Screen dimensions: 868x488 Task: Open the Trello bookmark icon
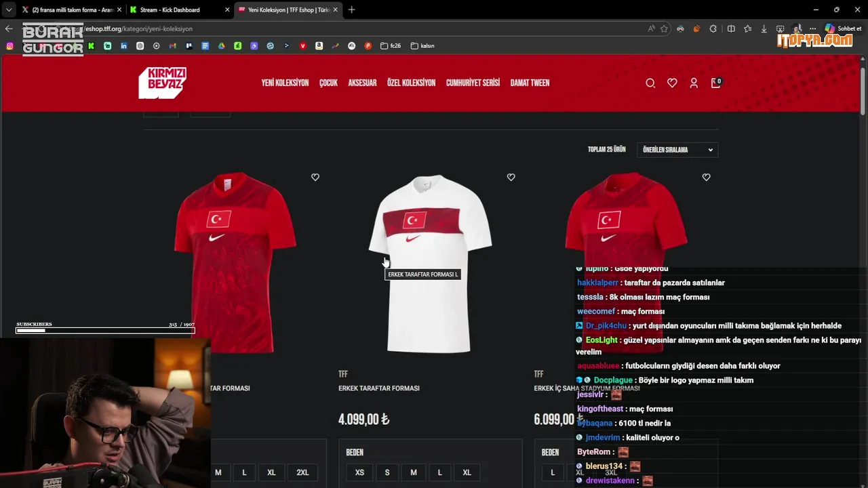pyautogui.click(x=189, y=46)
